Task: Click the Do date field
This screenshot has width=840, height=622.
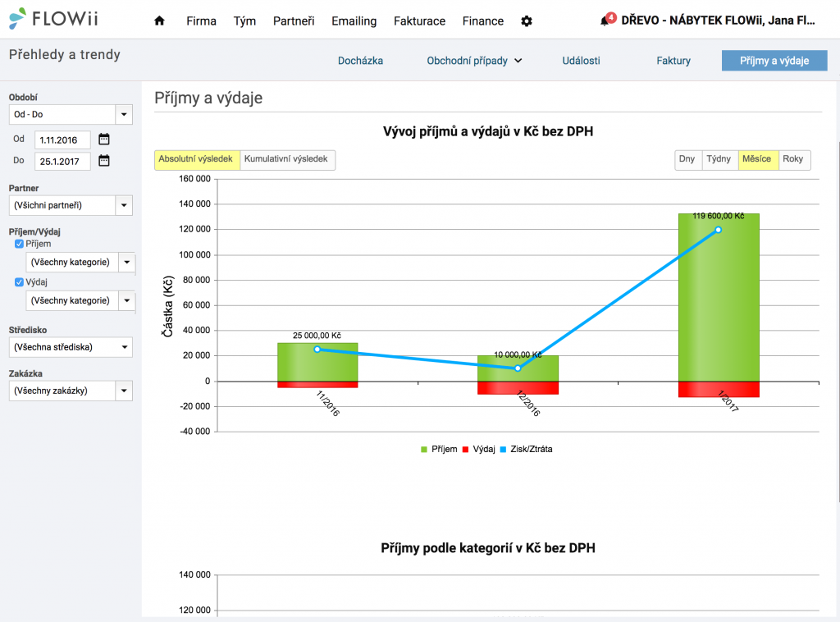Action: click(62, 162)
